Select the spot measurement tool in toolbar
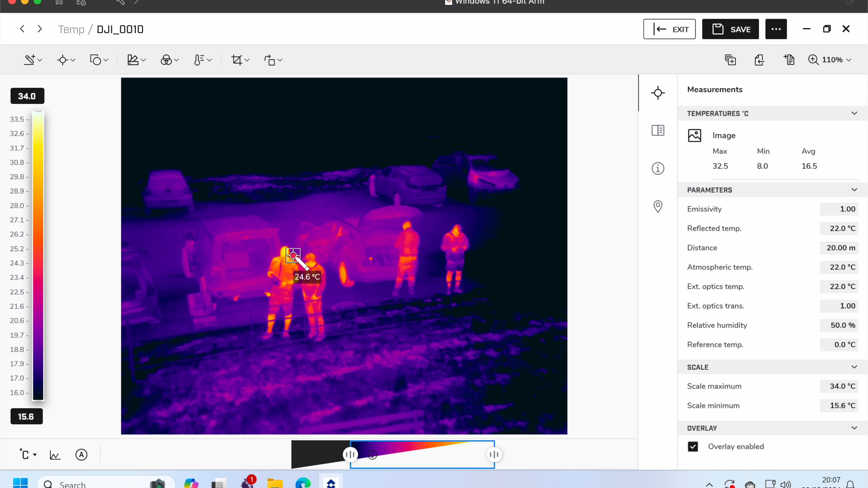This screenshot has height=488, width=868. click(x=63, y=60)
